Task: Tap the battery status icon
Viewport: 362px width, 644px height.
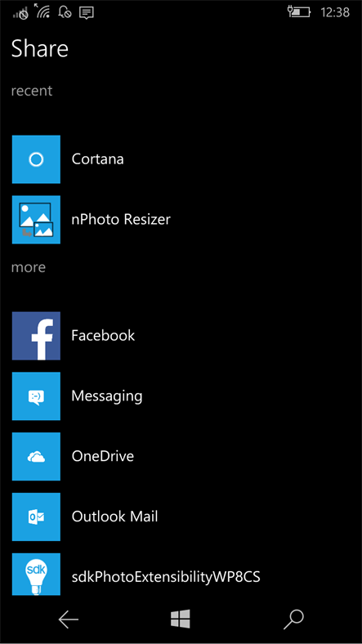Action: click(299, 12)
